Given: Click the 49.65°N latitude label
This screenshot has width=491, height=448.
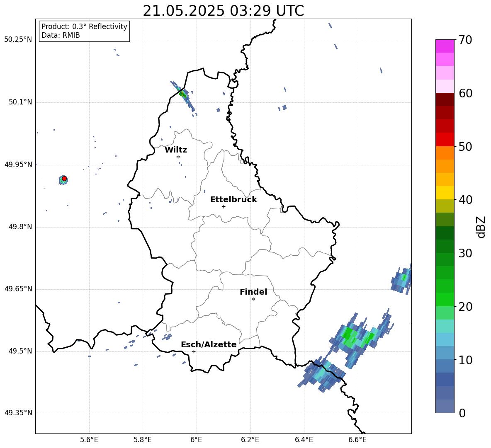Looking at the screenshot, I should coord(18,289).
